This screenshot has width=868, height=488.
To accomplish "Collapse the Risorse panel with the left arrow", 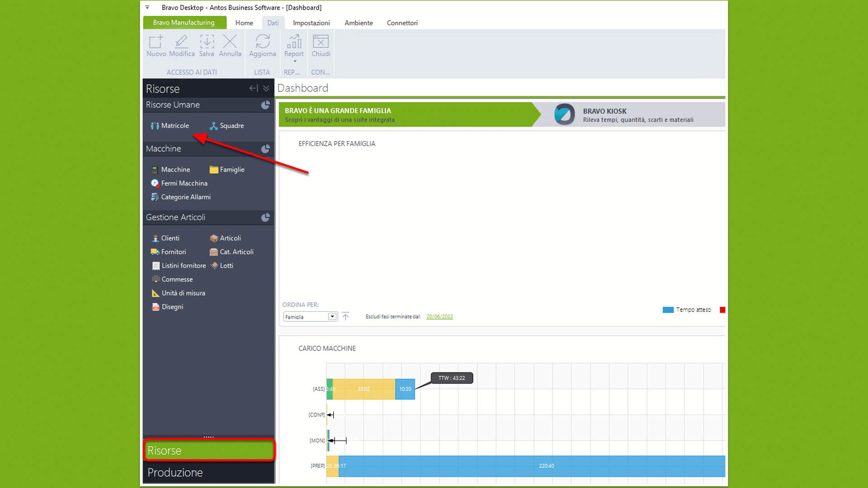I will (254, 88).
